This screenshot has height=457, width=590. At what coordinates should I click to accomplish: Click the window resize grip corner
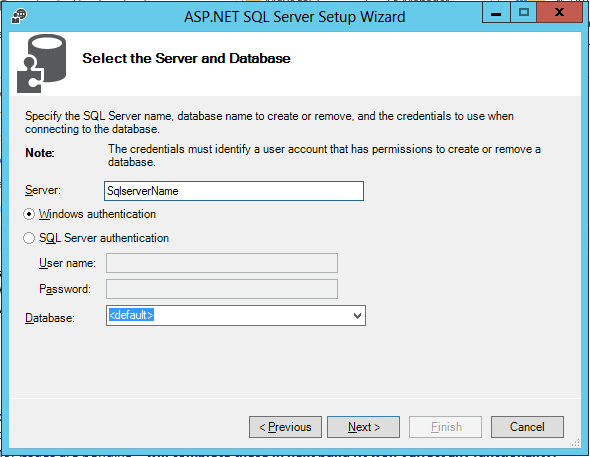pos(576,443)
